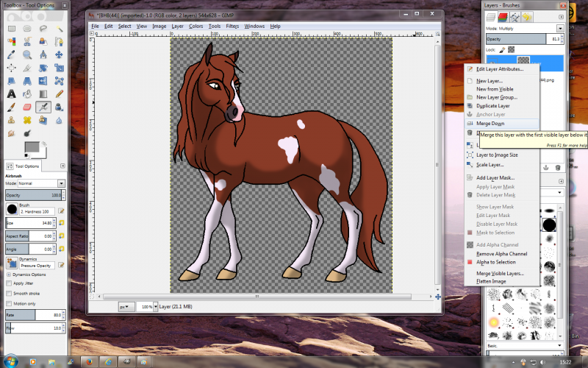Select the Paintbrush tool
Screen dimensions: 588x368
pos(12,107)
